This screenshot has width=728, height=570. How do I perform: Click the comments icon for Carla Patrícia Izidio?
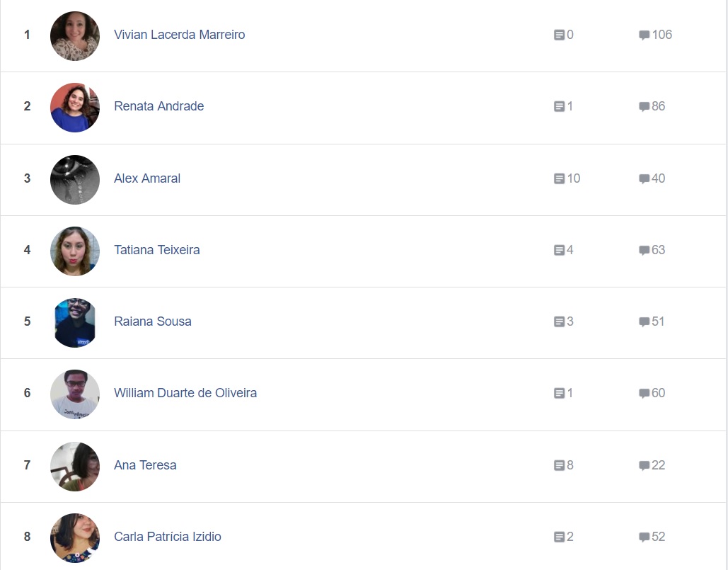[x=644, y=537]
